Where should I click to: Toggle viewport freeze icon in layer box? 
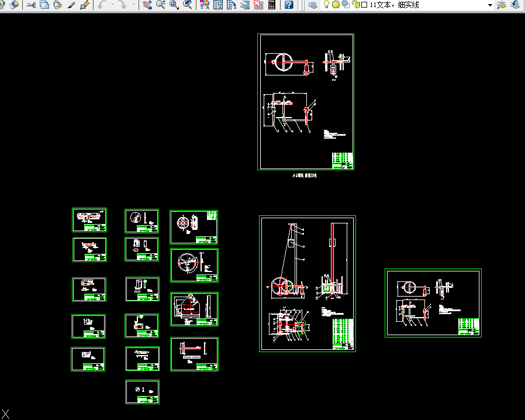click(345, 5)
